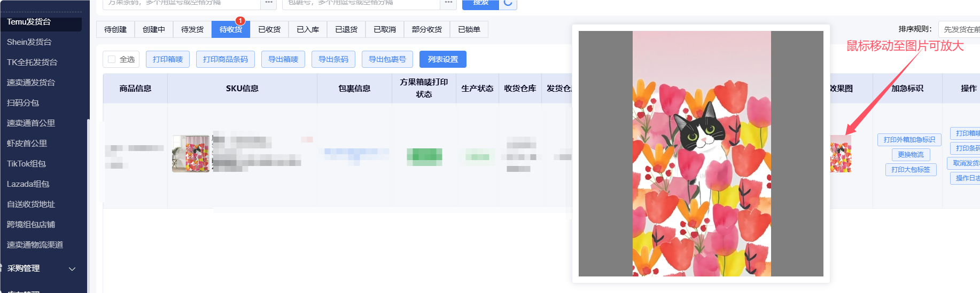Click the product curtain thumbnail in 商品信息
The height and width of the screenshot is (293, 980).
point(191,154)
